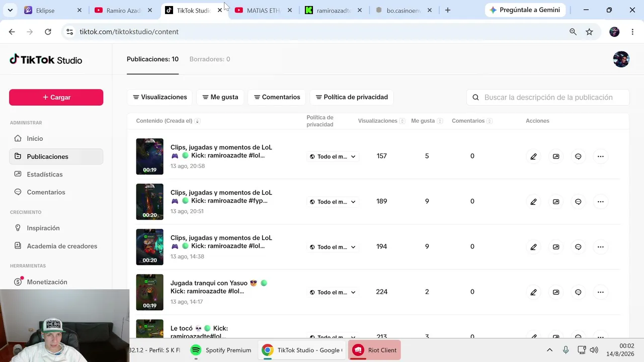Edit the Jugada tranqui con Yasuo post
This screenshot has width=644, height=362.
click(x=533, y=292)
